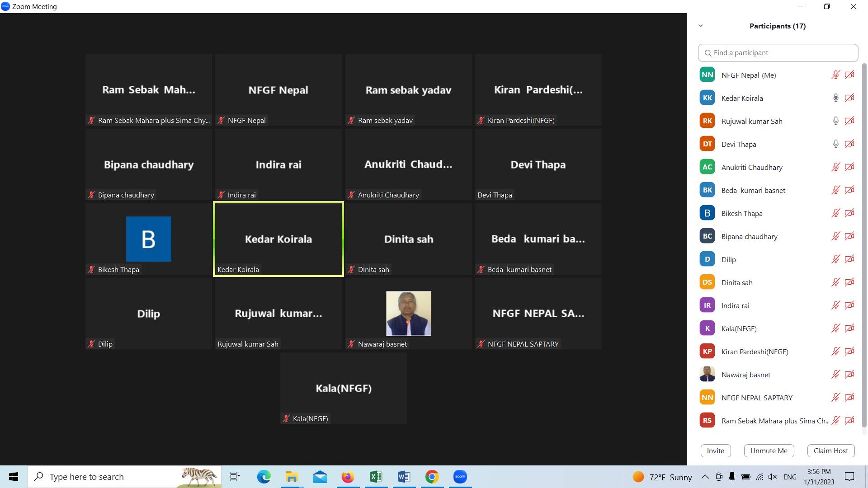
Task: Select Kala(NFGF) in the participants list
Action: pyautogui.click(x=739, y=328)
